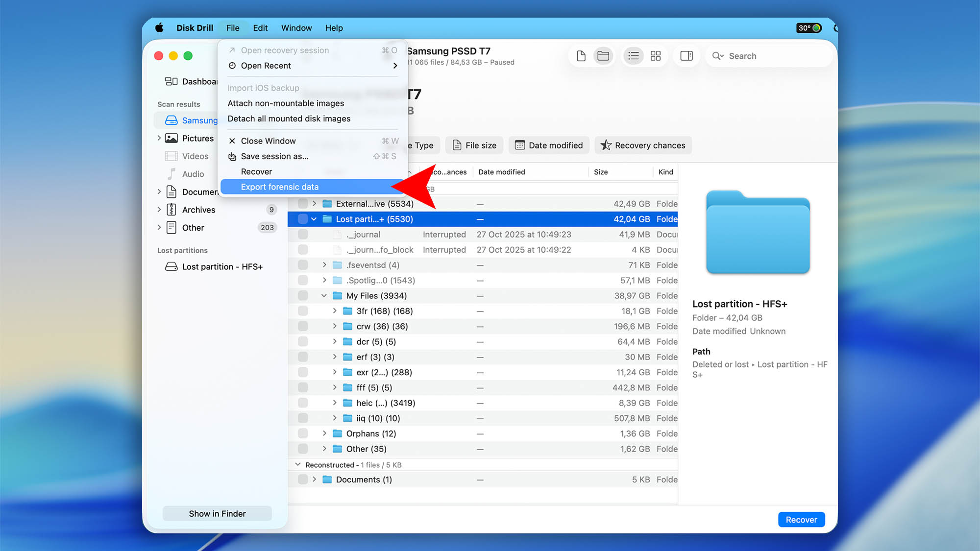The image size is (980, 551).
Task: Switch to list view of scan results
Action: coord(633,56)
